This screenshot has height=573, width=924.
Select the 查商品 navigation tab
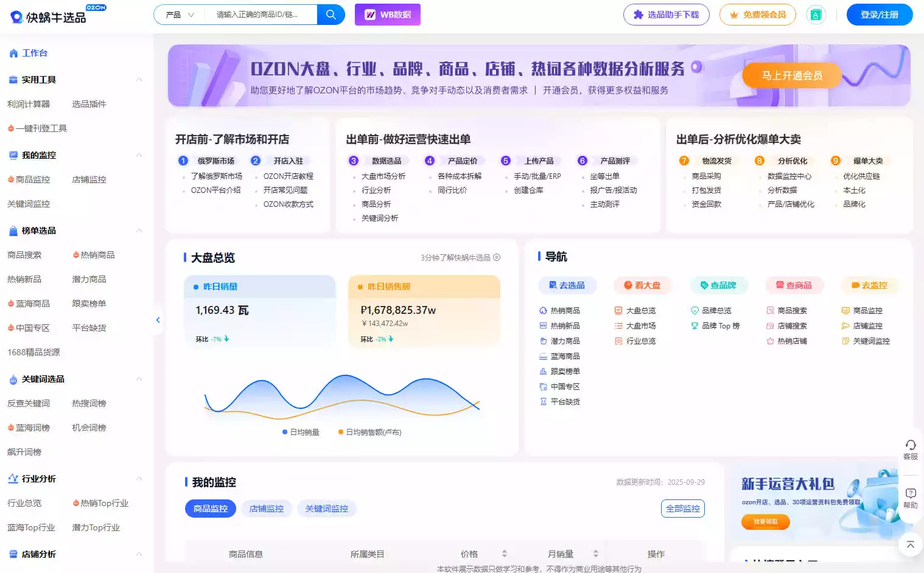pyautogui.click(x=794, y=285)
